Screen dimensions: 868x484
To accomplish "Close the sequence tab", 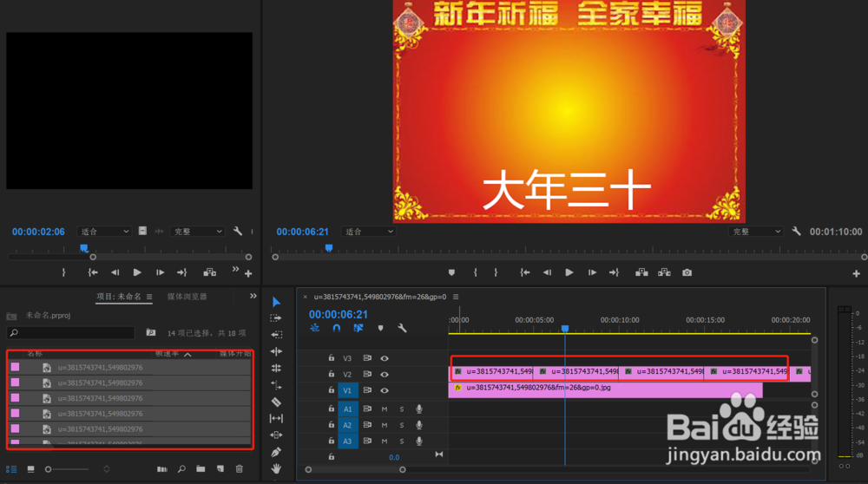I will tap(305, 297).
